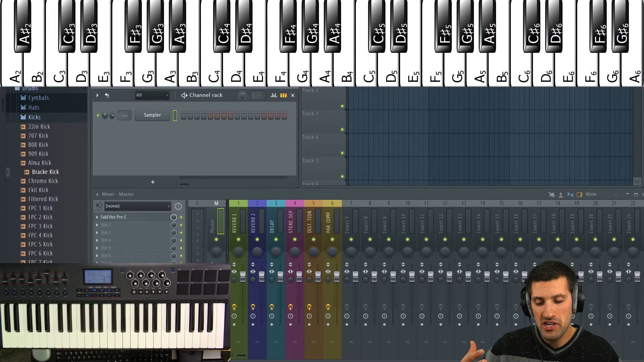This screenshot has width=644, height=362.
Task: Select mixer track 5 DIST..TION header
Action: tap(314, 203)
